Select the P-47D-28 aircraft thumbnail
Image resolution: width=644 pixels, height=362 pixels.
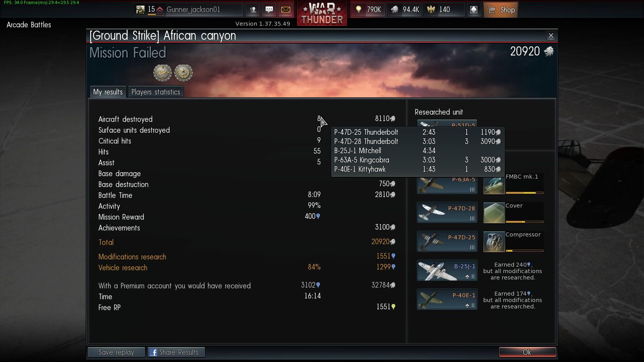tap(447, 212)
